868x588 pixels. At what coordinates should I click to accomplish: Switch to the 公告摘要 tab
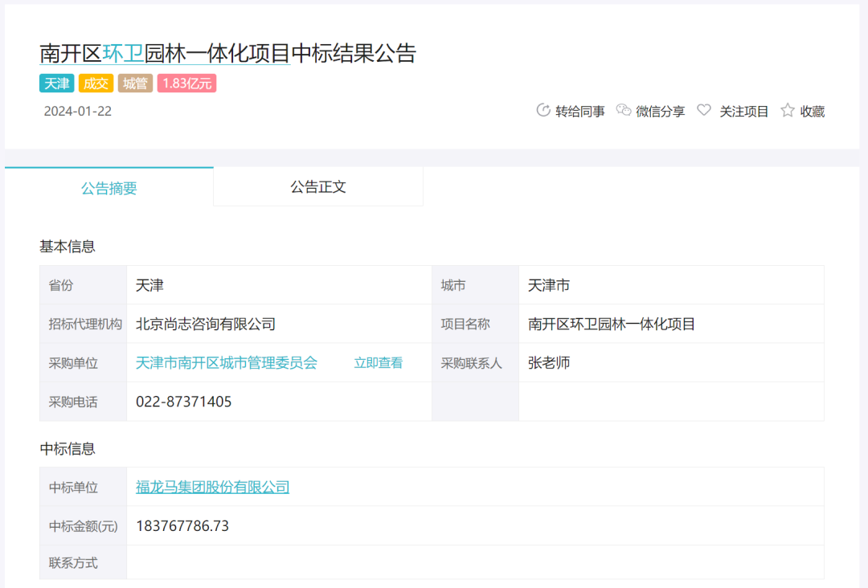click(x=109, y=187)
